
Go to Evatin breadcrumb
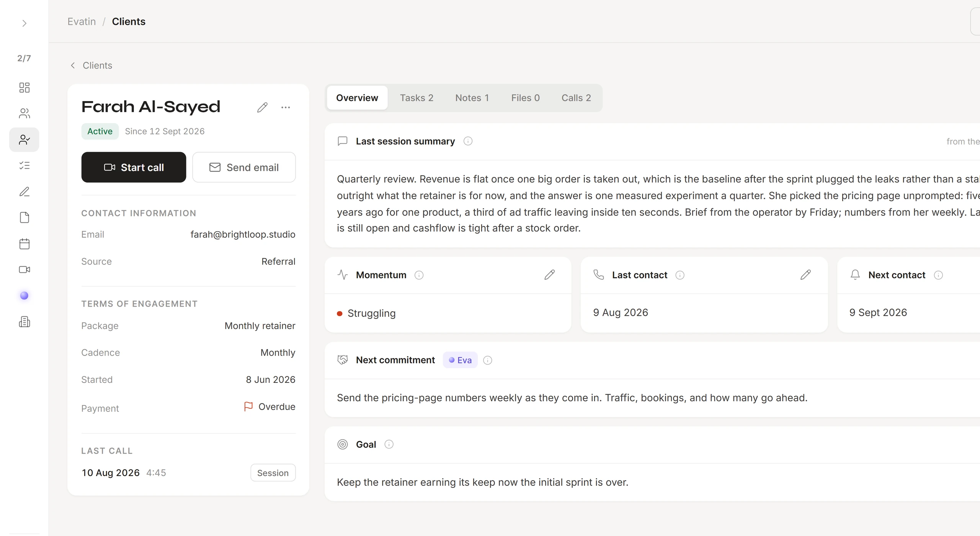pos(82,21)
